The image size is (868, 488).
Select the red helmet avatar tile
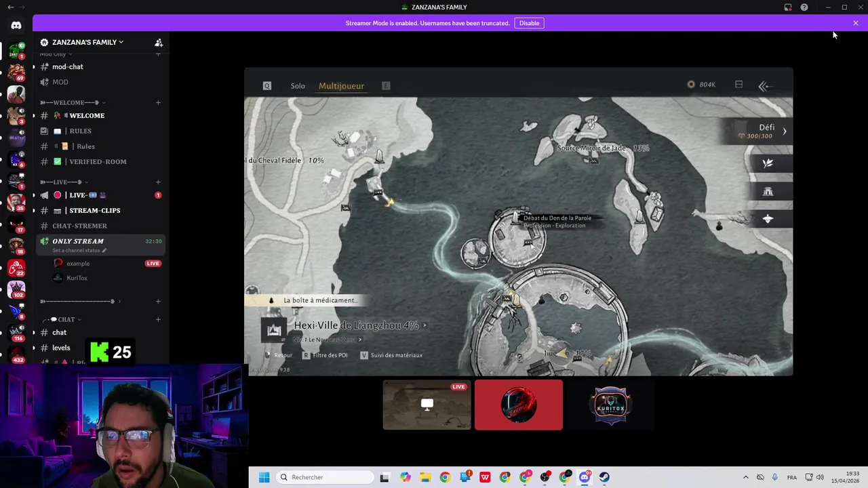[x=519, y=405]
